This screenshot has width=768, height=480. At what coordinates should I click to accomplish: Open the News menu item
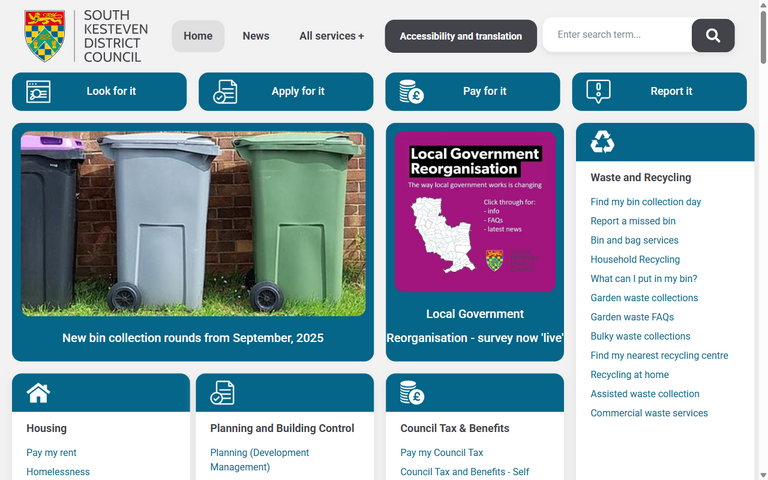pyautogui.click(x=255, y=36)
